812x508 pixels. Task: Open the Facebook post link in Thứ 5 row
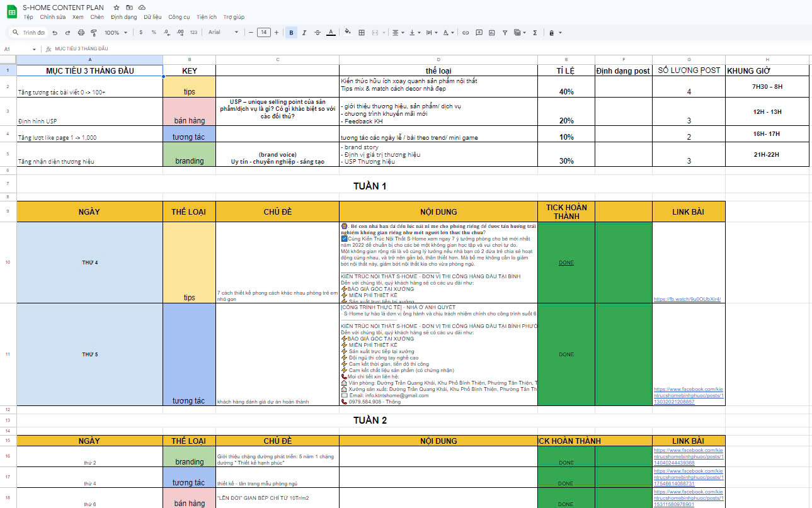(x=689, y=395)
